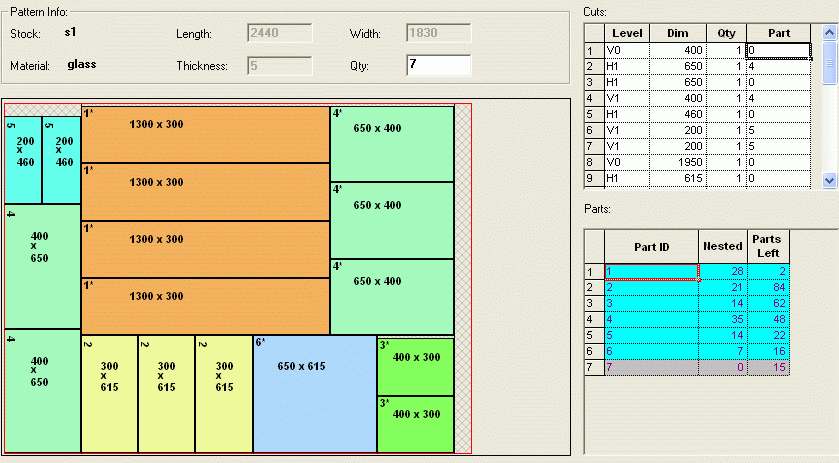Select the blue 650 x 615 piece
This screenshot has width=839, height=463.
point(314,394)
